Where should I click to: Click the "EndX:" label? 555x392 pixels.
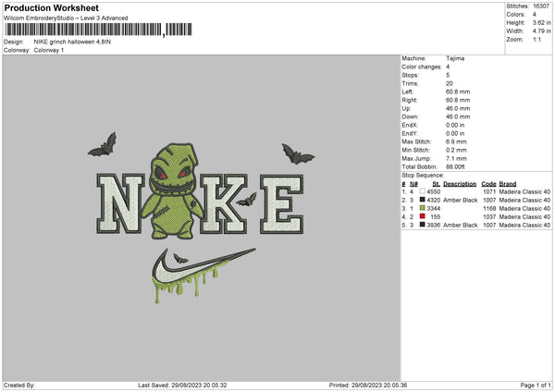[410, 125]
